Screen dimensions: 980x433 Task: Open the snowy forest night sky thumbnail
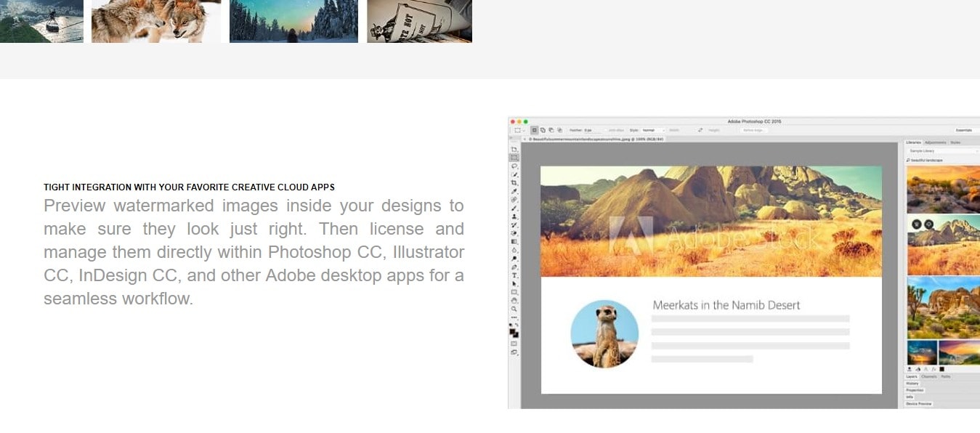click(293, 21)
